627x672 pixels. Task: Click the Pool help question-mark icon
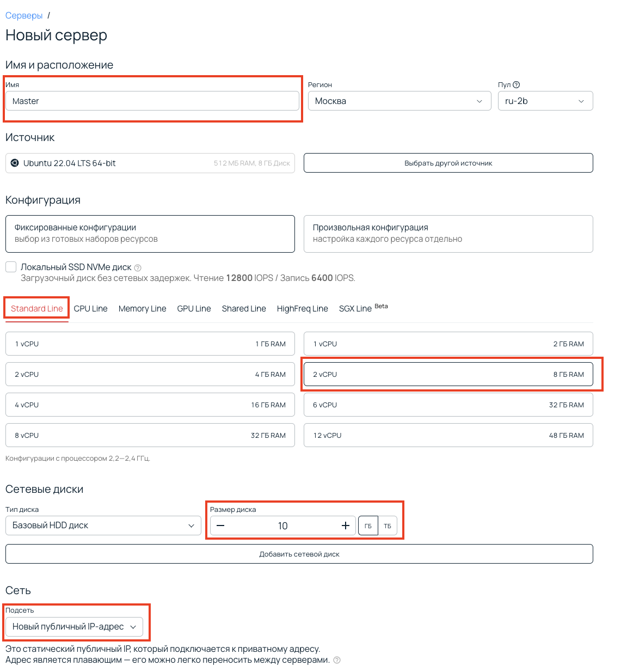point(517,85)
